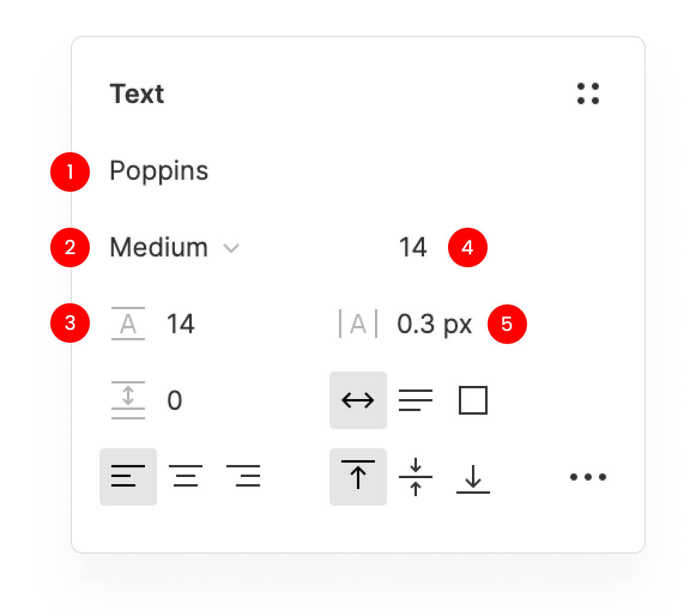Click the line height value 14
Screen dimensions: 696x616
(181, 324)
